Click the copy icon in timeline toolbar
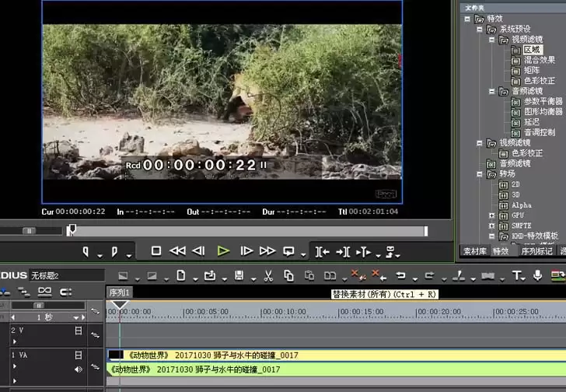The height and width of the screenshot is (392, 566). pos(288,276)
